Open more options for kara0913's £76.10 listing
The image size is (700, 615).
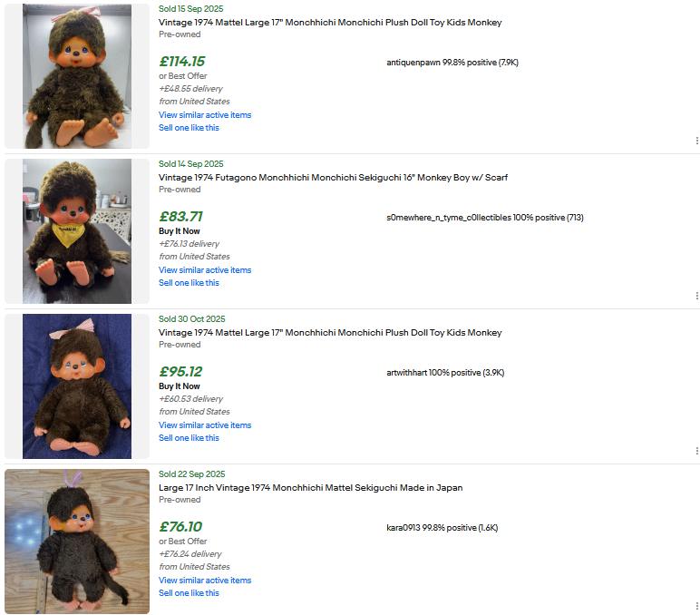click(696, 606)
